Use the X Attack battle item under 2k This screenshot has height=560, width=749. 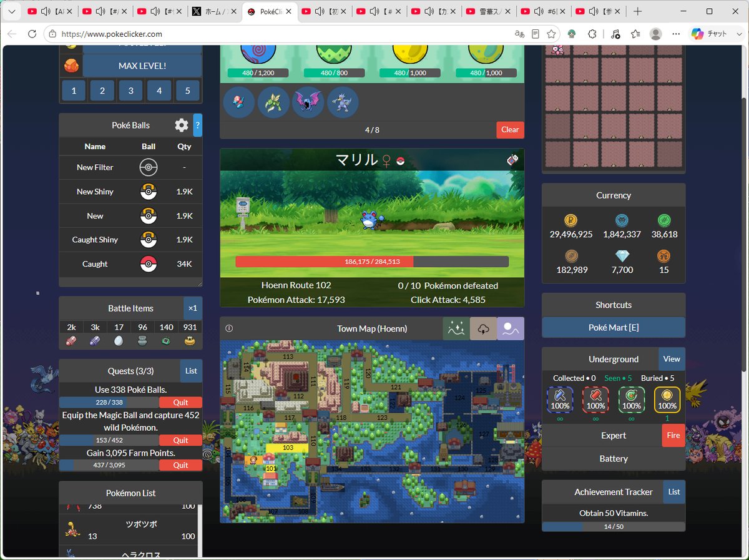[72, 341]
